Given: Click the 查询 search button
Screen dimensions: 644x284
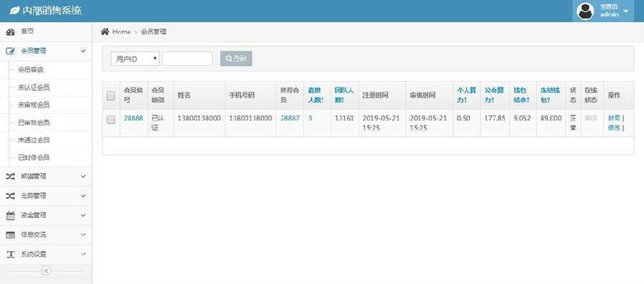Looking at the screenshot, I should [x=236, y=59].
